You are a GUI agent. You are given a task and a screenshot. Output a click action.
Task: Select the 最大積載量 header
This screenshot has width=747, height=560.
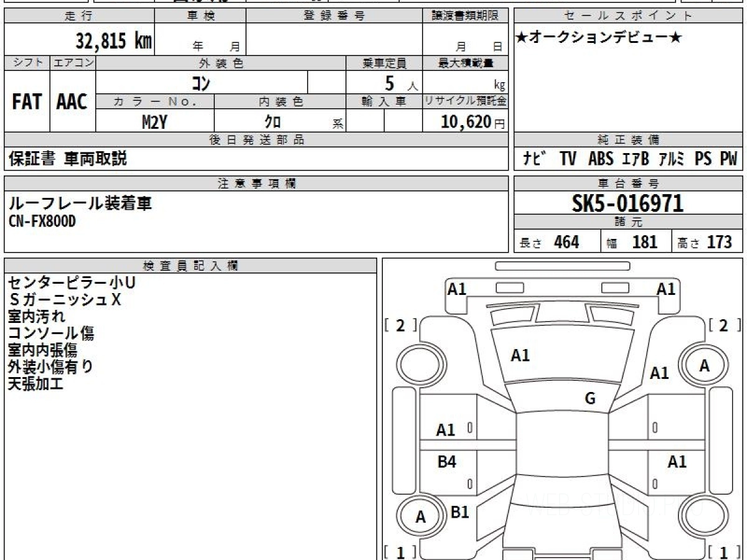click(x=466, y=63)
